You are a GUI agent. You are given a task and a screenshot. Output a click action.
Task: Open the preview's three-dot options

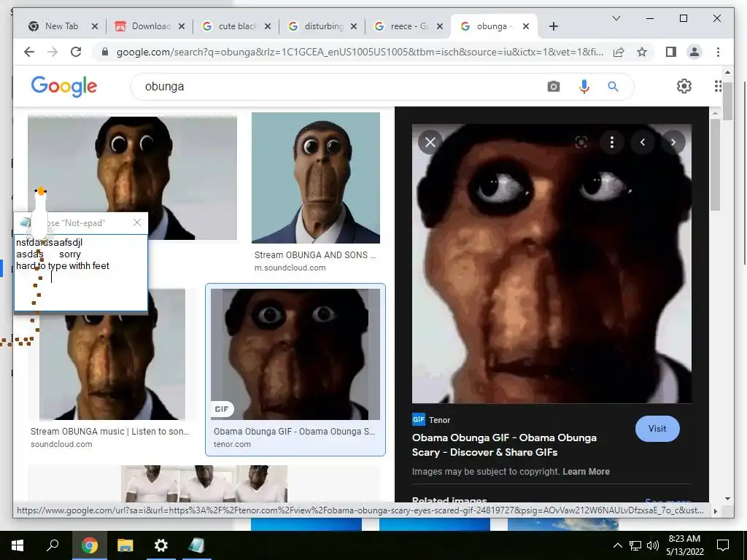pos(612,142)
